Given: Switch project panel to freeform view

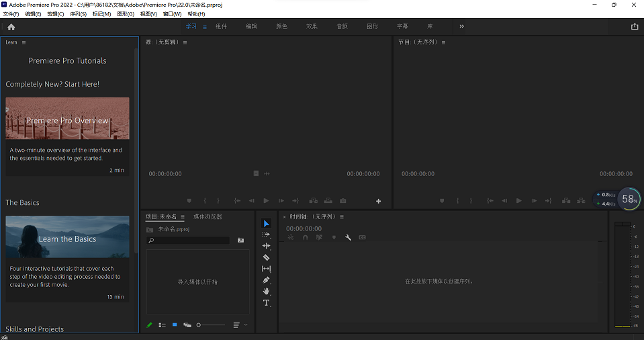Looking at the screenshot, I should point(187,325).
